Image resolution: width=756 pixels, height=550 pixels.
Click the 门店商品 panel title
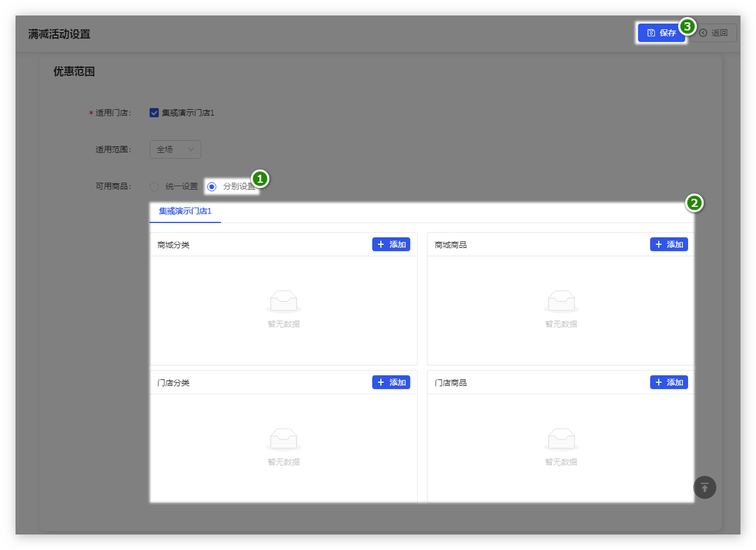(x=451, y=383)
